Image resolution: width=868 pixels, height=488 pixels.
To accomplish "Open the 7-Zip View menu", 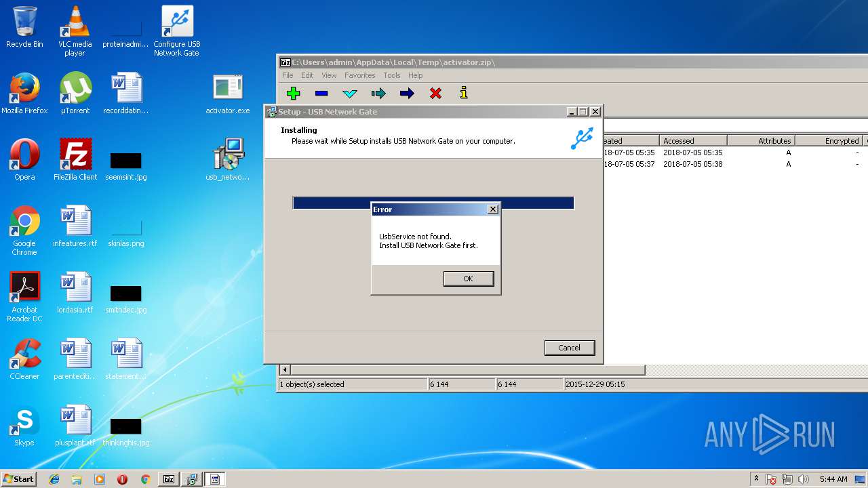I will pyautogui.click(x=329, y=75).
